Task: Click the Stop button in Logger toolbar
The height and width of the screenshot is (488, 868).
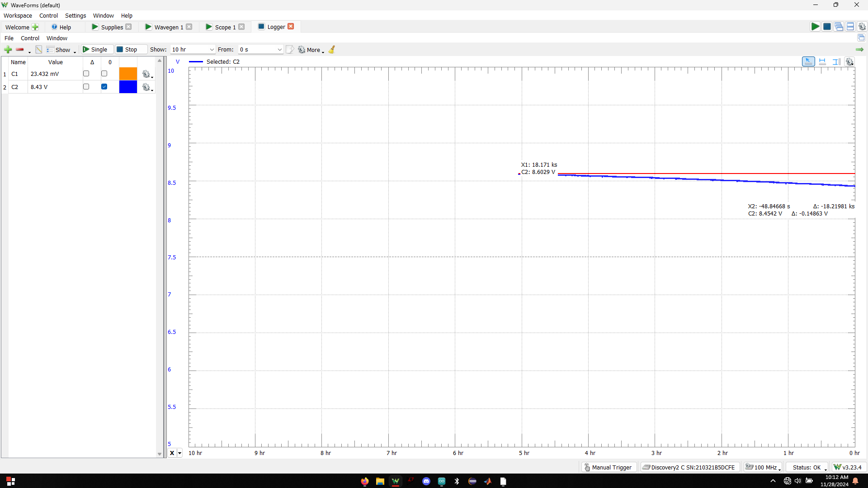Action: pos(130,50)
